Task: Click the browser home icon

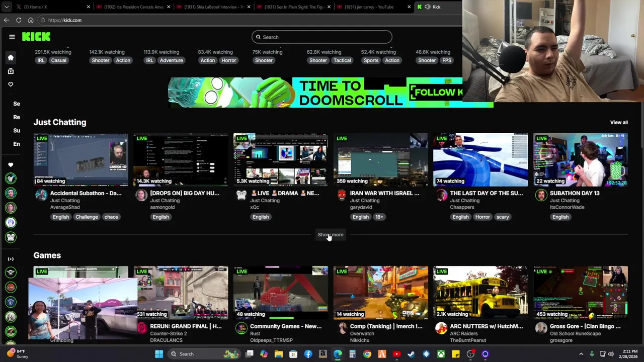Action: tap(31, 20)
